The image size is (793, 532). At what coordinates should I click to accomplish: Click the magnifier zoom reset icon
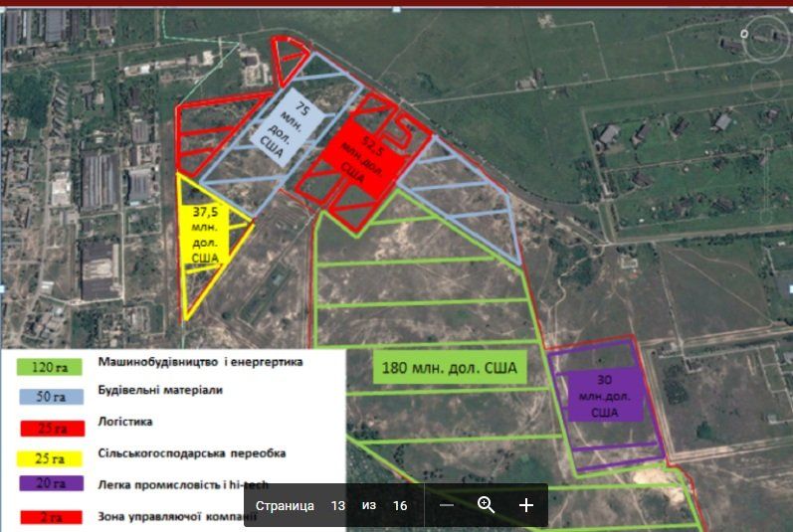click(x=487, y=505)
